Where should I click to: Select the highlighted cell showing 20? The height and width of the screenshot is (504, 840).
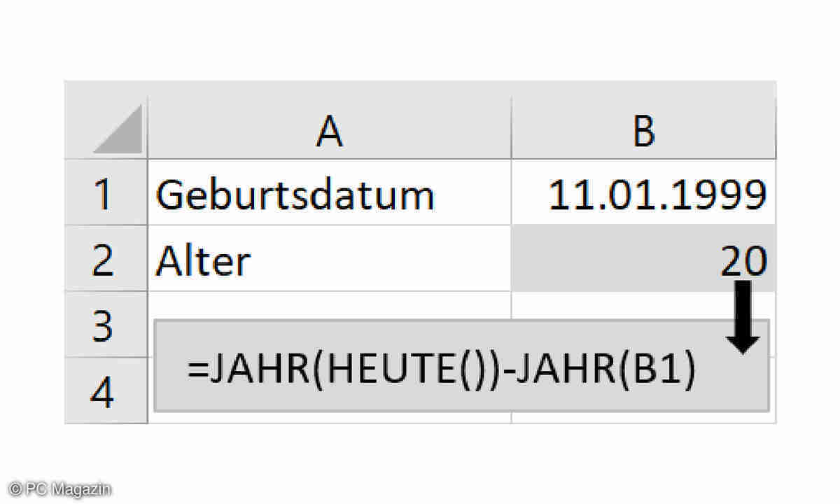click(643, 259)
